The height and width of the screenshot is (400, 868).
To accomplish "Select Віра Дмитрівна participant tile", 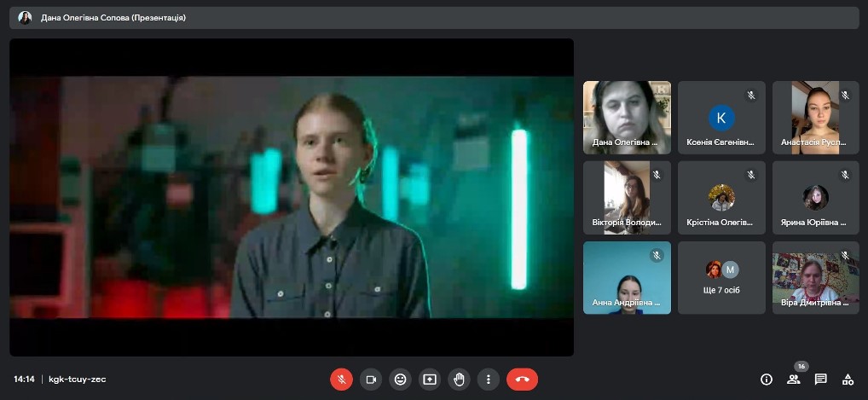I will (816, 277).
